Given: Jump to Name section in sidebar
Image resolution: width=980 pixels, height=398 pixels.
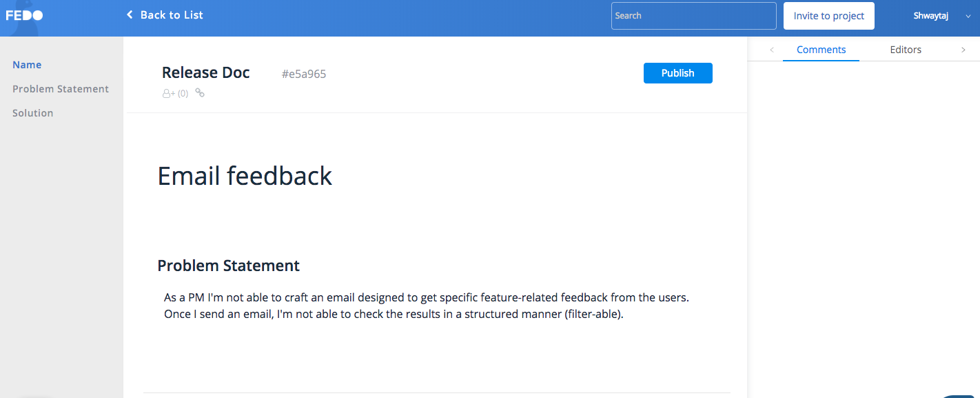Looking at the screenshot, I should (27, 65).
